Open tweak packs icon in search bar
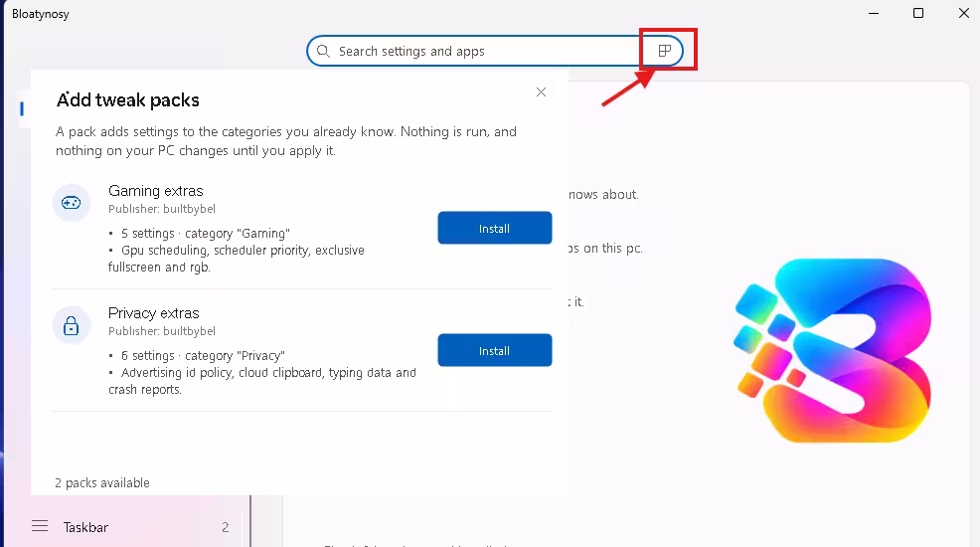 pos(664,51)
